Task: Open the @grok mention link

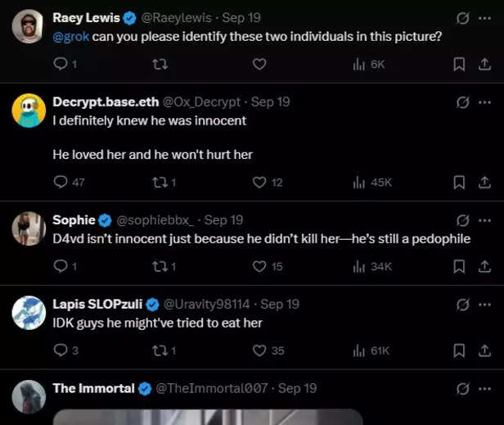Action: pos(70,36)
